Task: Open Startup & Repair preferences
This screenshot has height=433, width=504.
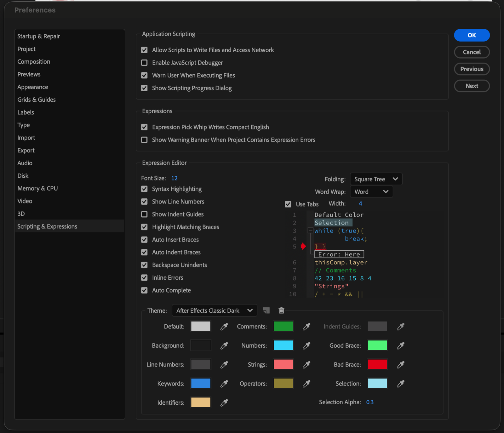Action: point(70,36)
